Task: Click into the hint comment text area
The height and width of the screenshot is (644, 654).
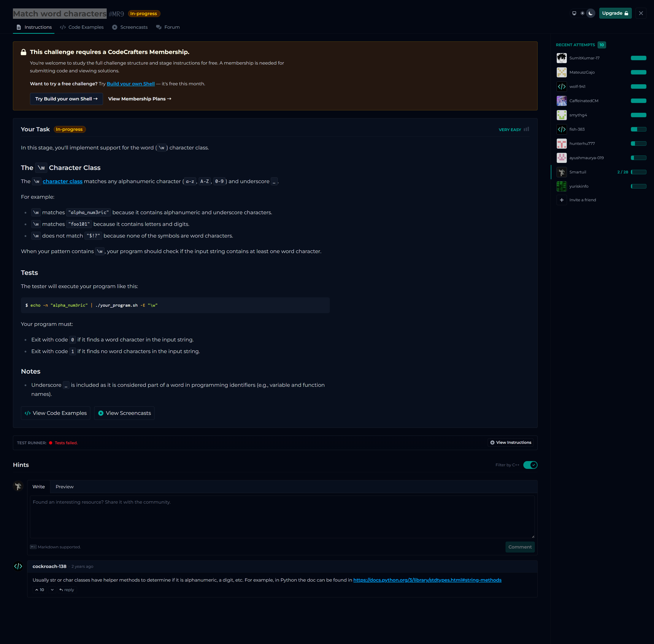Action: (282, 517)
